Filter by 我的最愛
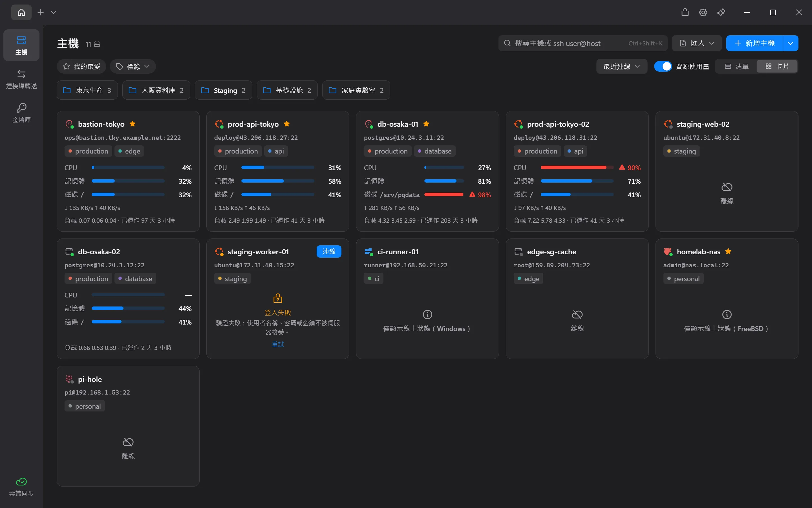The height and width of the screenshot is (508, 812). [x=81, y=67]
